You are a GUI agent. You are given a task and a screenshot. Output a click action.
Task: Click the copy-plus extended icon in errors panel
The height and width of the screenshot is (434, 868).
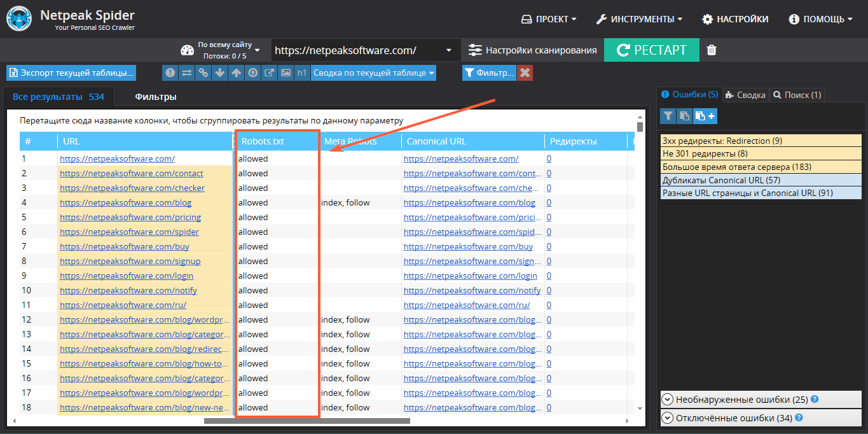(705, 116)
